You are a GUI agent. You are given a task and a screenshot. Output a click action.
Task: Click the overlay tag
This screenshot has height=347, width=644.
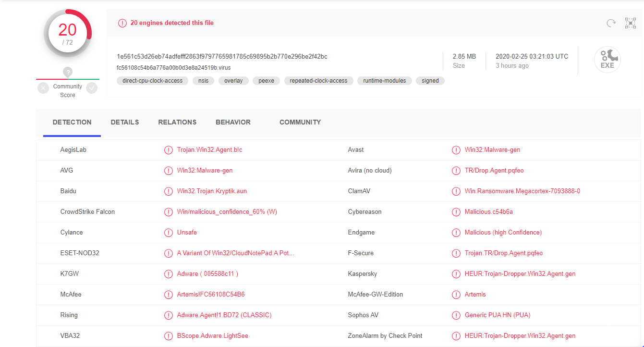pos(233,81)
